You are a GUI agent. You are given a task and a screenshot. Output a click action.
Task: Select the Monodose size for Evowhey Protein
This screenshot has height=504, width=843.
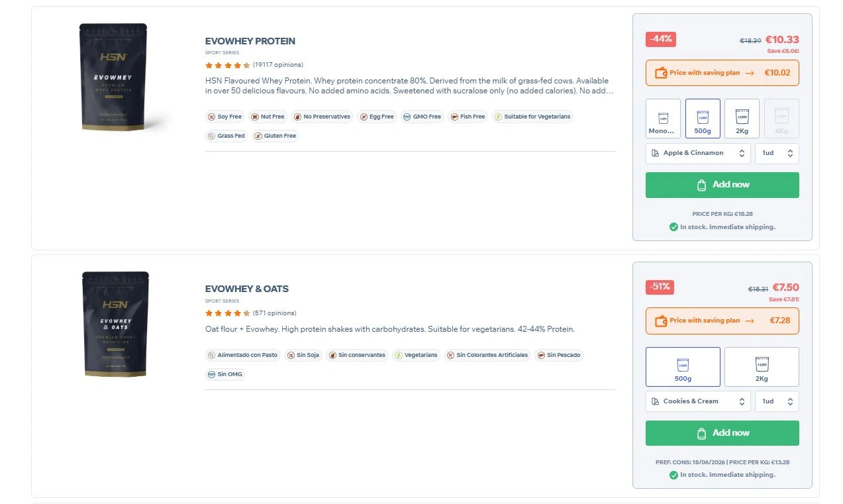click(663, 119)
